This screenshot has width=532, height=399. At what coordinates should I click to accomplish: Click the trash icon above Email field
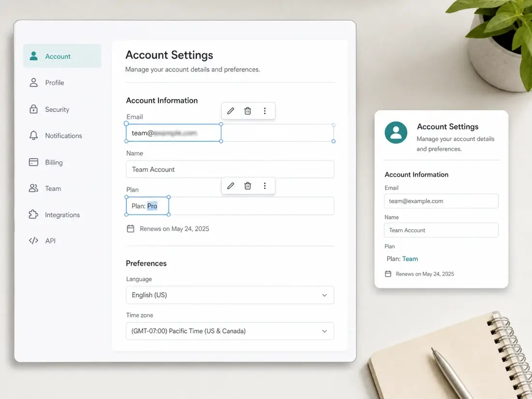pos(248,111)
